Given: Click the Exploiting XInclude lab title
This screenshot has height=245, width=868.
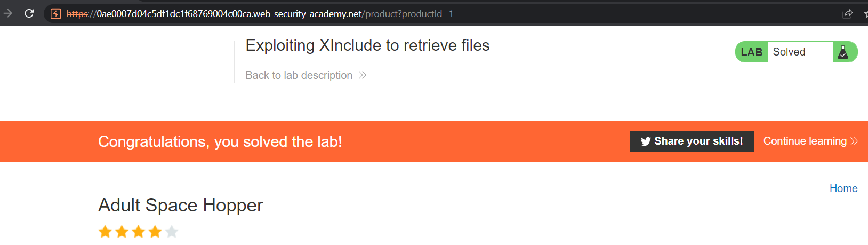Looking at the screenshot, I should pos(367,45).
